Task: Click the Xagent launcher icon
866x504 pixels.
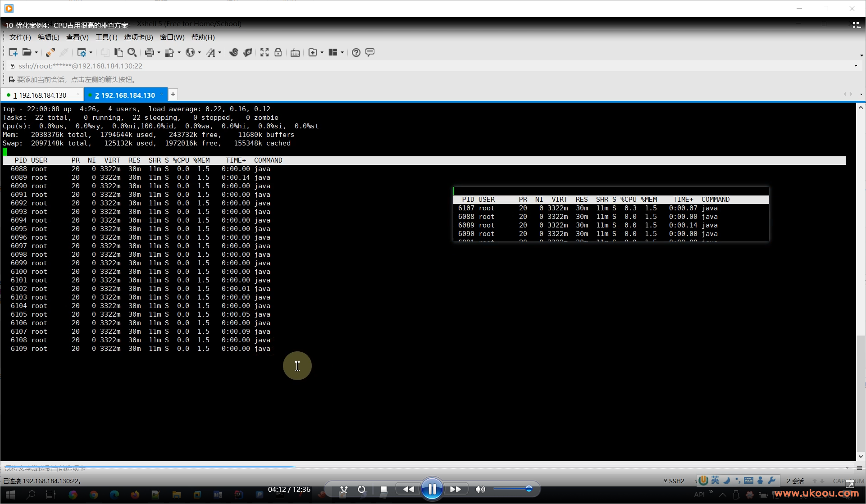Action: tap(247, 52)
